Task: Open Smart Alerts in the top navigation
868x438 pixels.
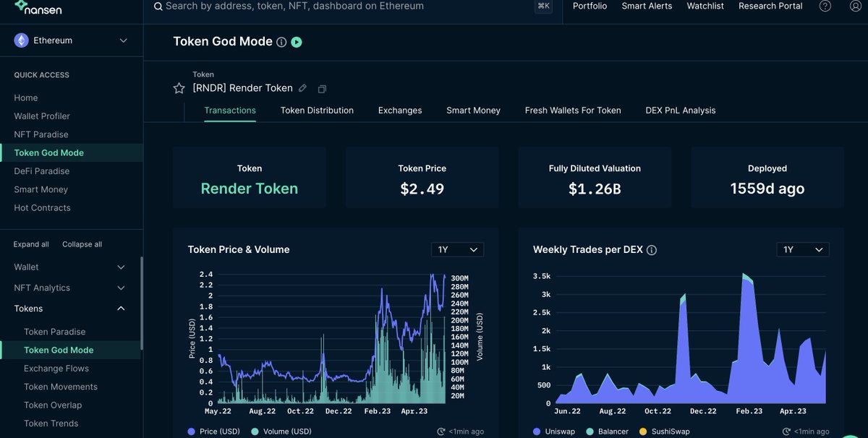Action: tap(647, 6)
